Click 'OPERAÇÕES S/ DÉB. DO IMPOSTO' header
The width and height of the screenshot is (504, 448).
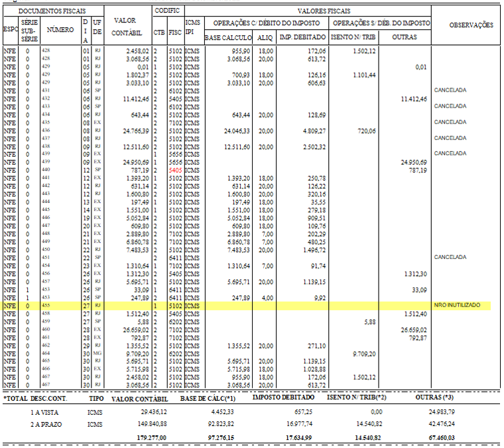click(381, 23)
